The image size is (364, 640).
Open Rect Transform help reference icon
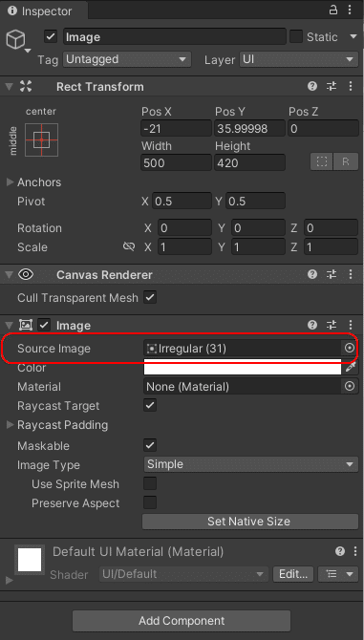click(x=312, y=86)
